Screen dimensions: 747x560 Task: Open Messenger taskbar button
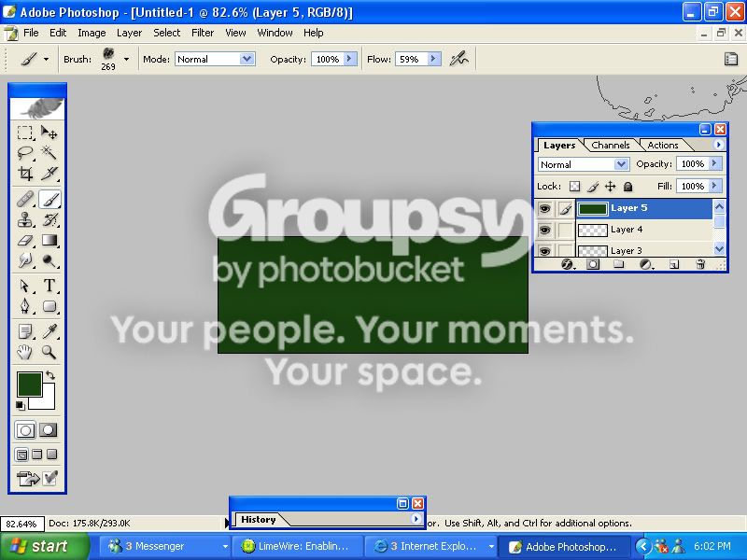click(165, 546)
